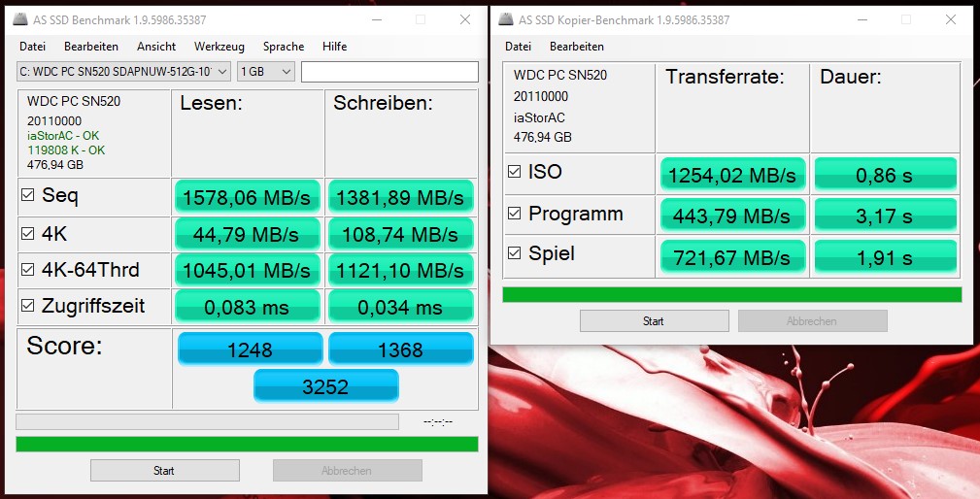Close the Kopier-Benchmark window
980x499 pixels.
point(951,19)
